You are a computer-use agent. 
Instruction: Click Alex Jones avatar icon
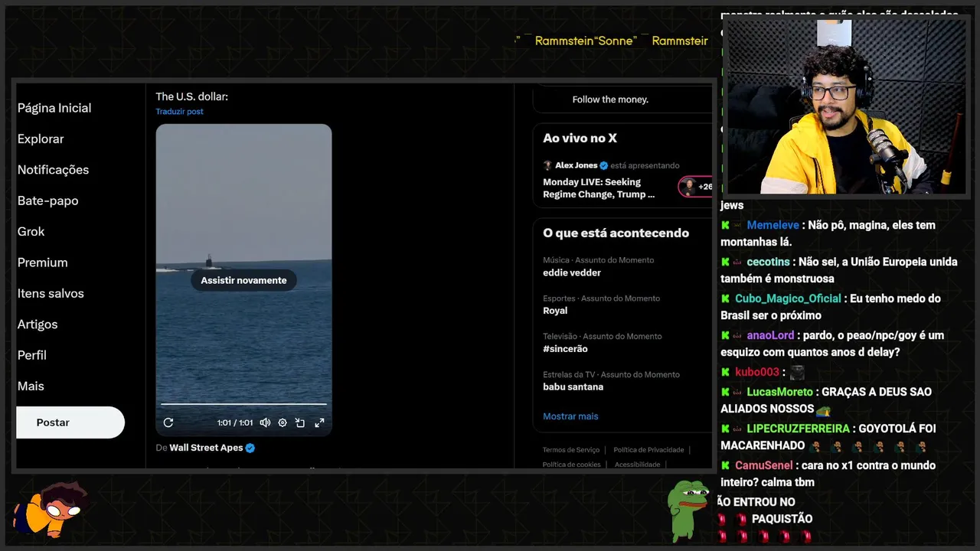point(547,165)
